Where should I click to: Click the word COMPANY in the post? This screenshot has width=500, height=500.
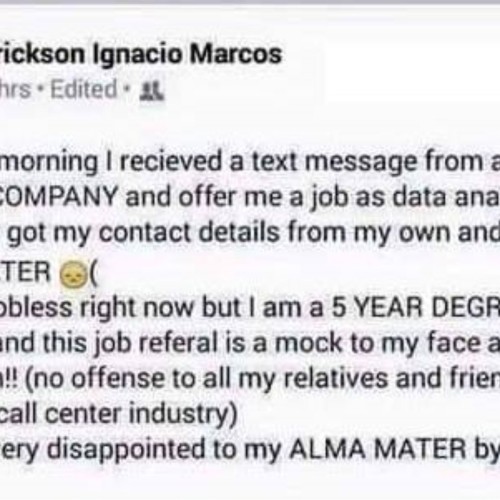tap(60, 197)
